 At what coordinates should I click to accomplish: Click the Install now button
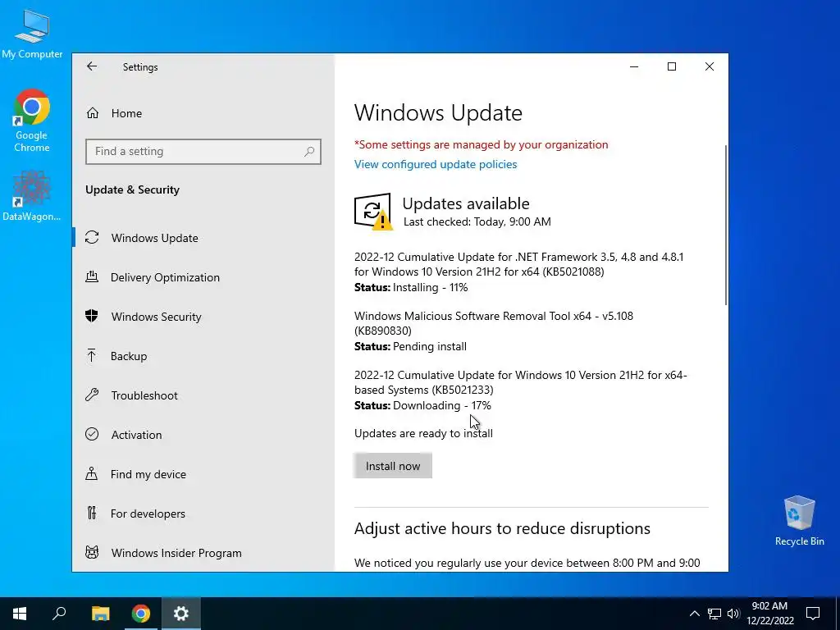393,466
